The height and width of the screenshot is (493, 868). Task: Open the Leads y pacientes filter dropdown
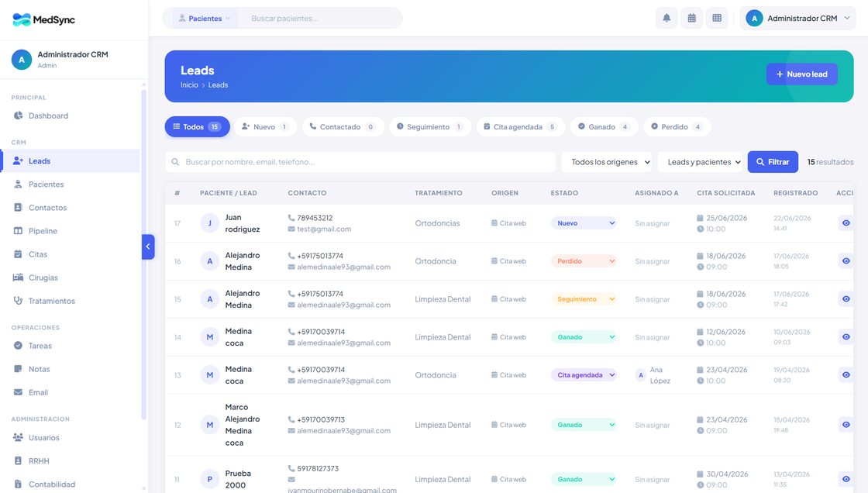click(x=701, y=162)
